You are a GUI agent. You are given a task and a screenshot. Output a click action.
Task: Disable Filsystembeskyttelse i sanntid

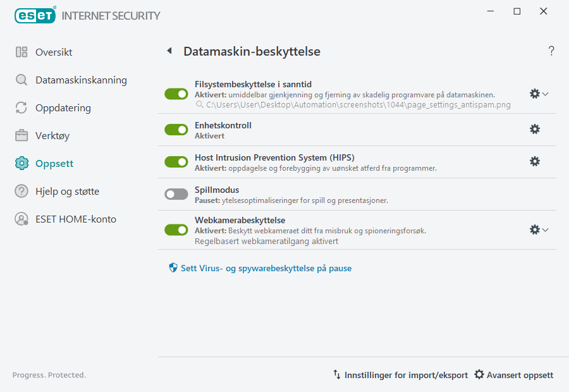coord(176,93)
